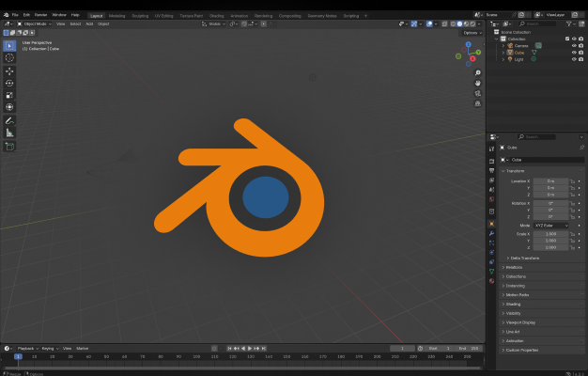Viewport: 588px width, 376px height.
Task: Select the Select Box tool
Action: point(9,46)
